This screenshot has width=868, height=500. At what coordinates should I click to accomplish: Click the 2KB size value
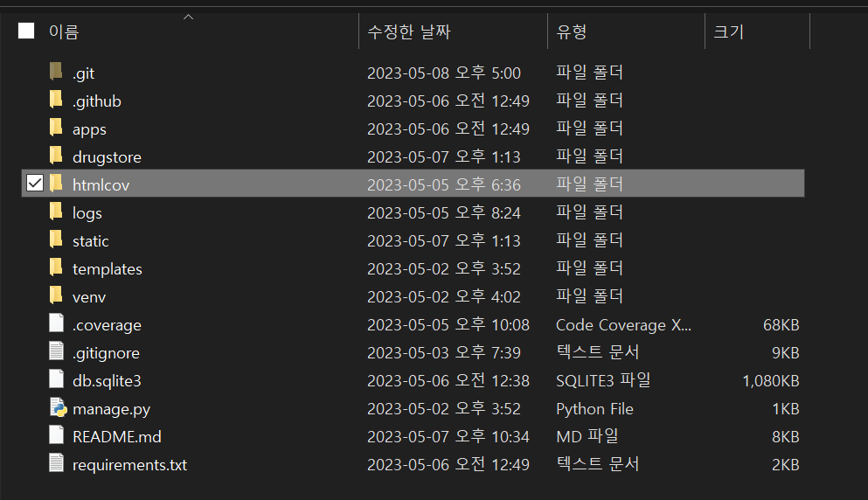point(786,465)
